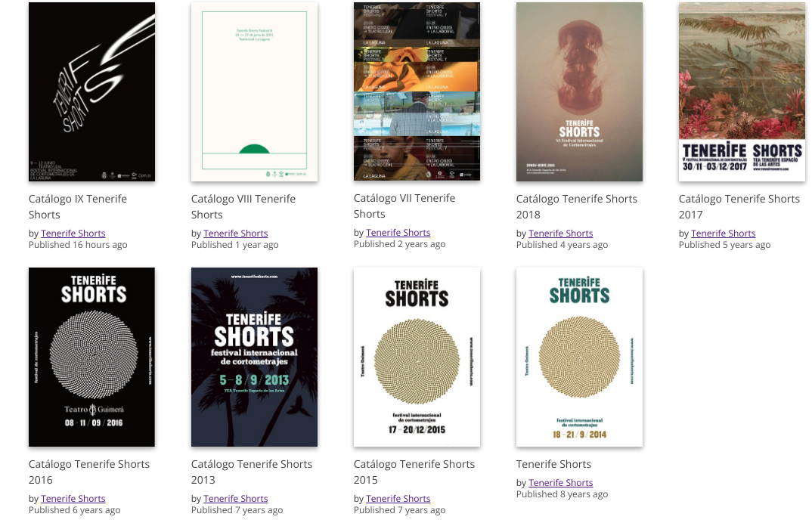Open the 2013 palm tree cover thumbnail
812x523 pixels.
click(254, 357)
